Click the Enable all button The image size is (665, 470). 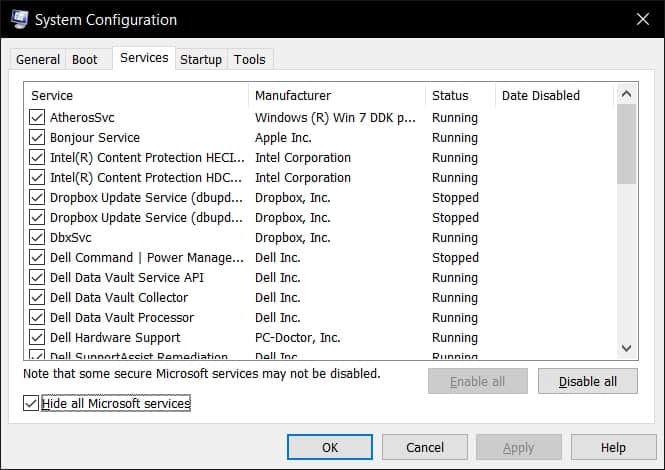pos(478,381)
